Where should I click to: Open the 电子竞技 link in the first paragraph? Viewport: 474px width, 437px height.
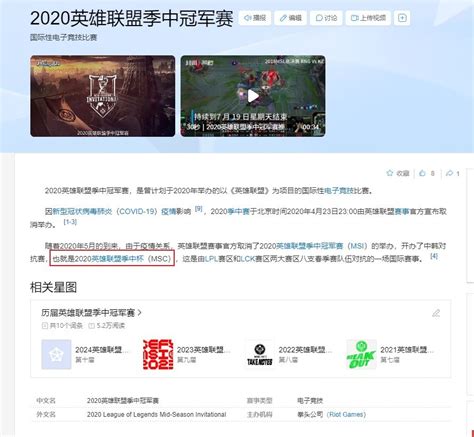[x=338, y=191]
